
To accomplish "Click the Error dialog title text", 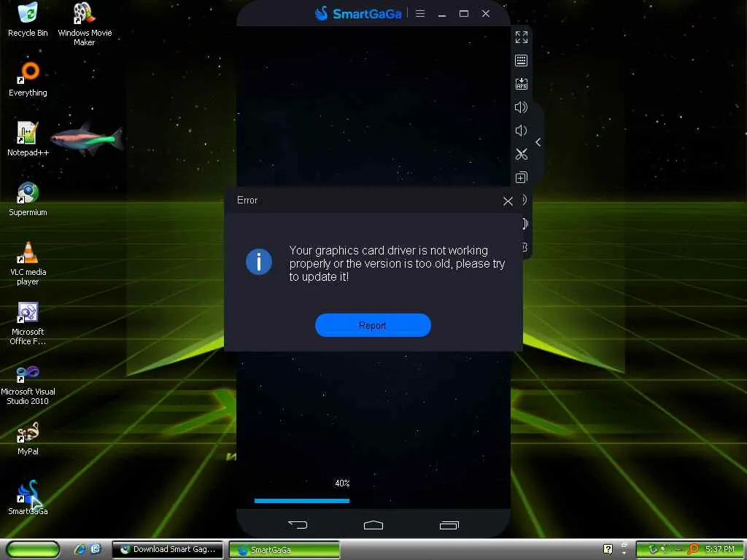I will pyautogui.click(x=247, y=200).
